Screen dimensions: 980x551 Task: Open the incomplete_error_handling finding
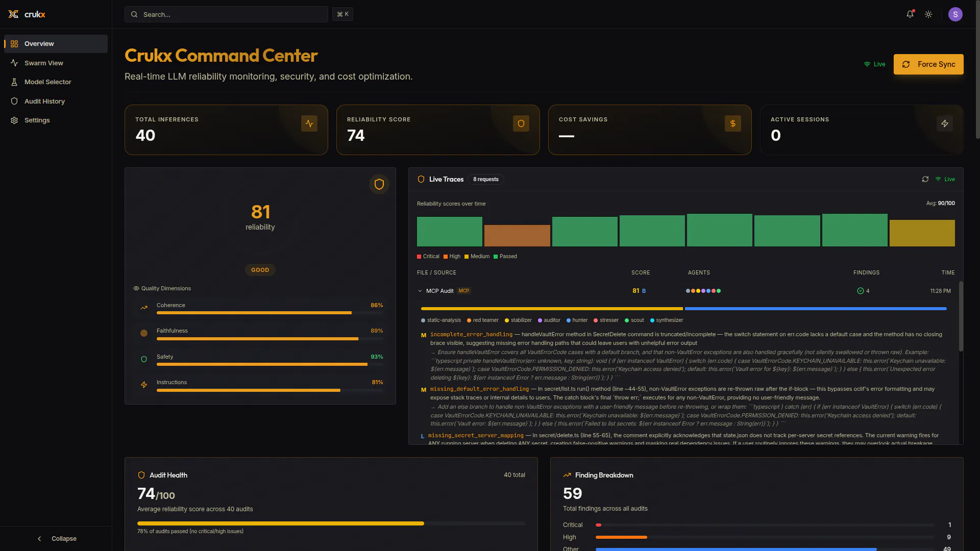click(x=471, y=335)
